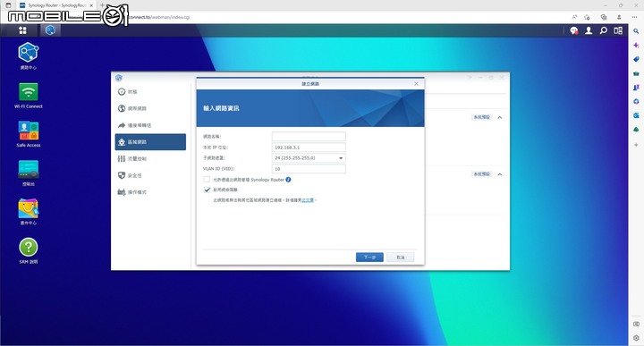644x346 pixels.
Task: Open a new browser tab
Action: tap(102, 5)
